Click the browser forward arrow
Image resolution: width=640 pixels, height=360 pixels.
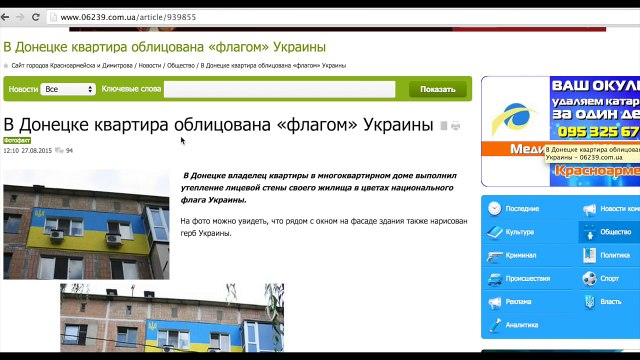point(20,17)
